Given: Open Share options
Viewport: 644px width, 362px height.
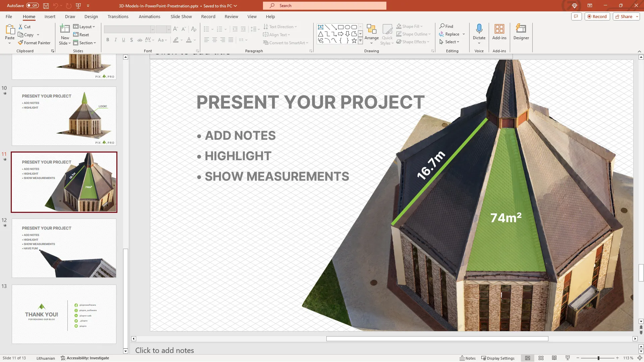Looking at the screenshot, I should point(625,16).
